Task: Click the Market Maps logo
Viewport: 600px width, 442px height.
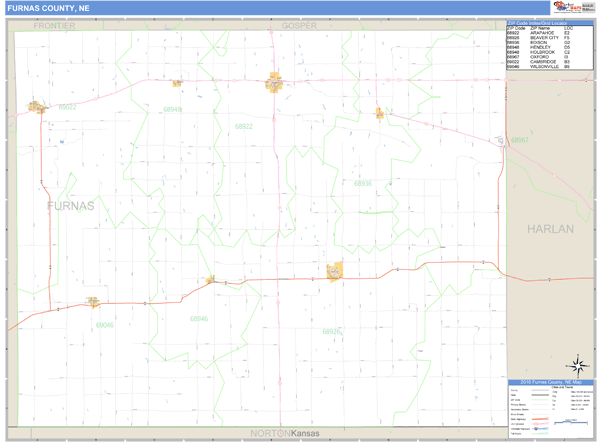Action: pyautogui.click(x=573, y=7)
